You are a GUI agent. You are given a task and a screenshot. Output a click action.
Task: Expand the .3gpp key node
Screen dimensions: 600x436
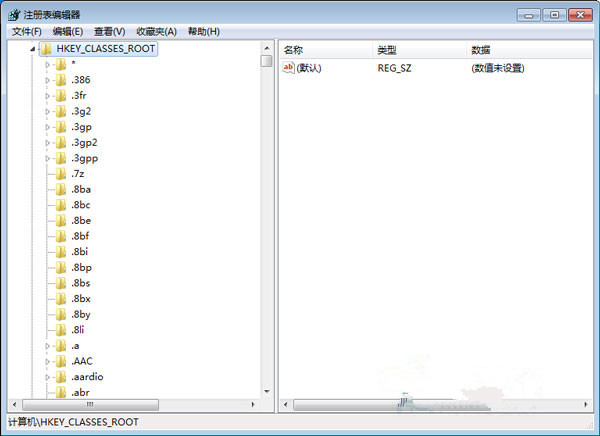pyautogui.click(x=47, y=158)
